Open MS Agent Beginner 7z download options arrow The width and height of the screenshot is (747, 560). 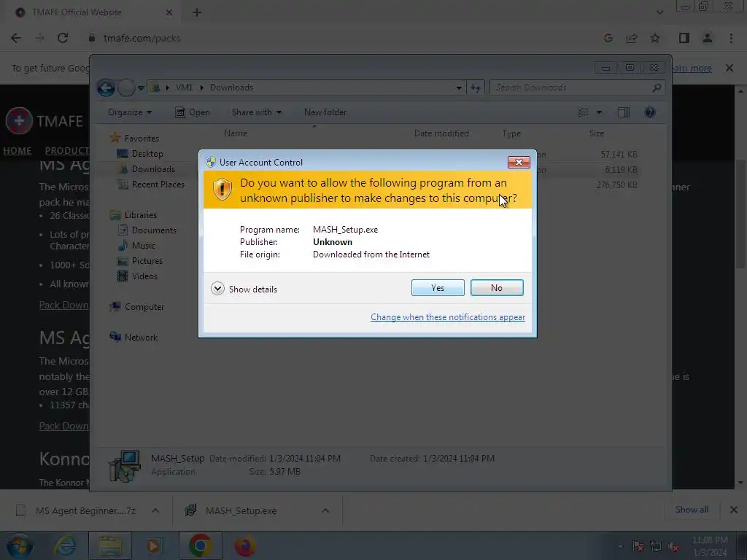(155, 510)
